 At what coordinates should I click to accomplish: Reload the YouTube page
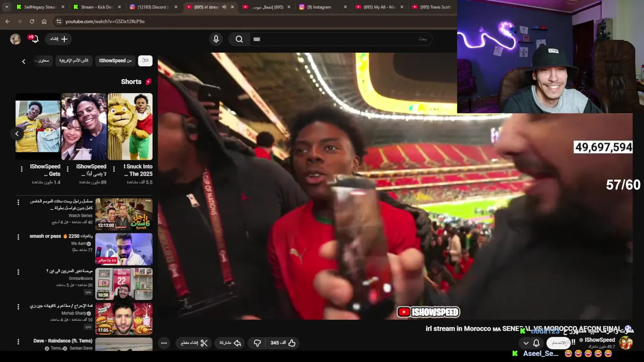[x=32, y=22]
